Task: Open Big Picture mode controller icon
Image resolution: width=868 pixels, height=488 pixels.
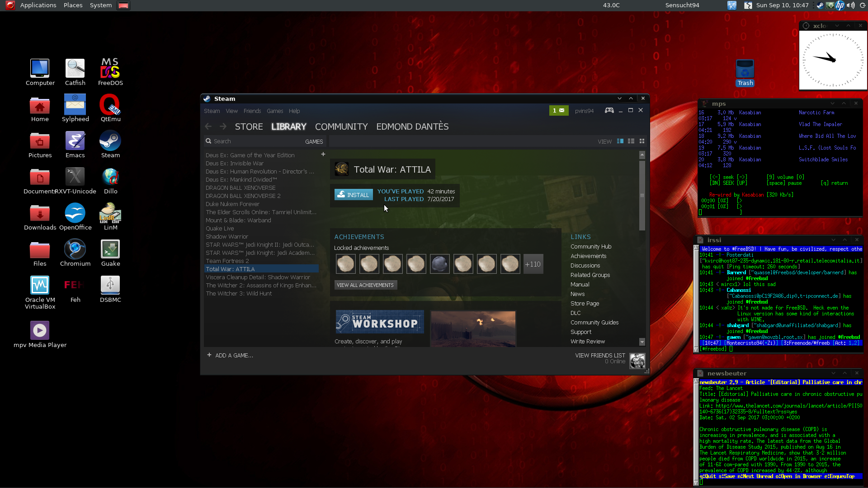Action: (x=609, y=110)
